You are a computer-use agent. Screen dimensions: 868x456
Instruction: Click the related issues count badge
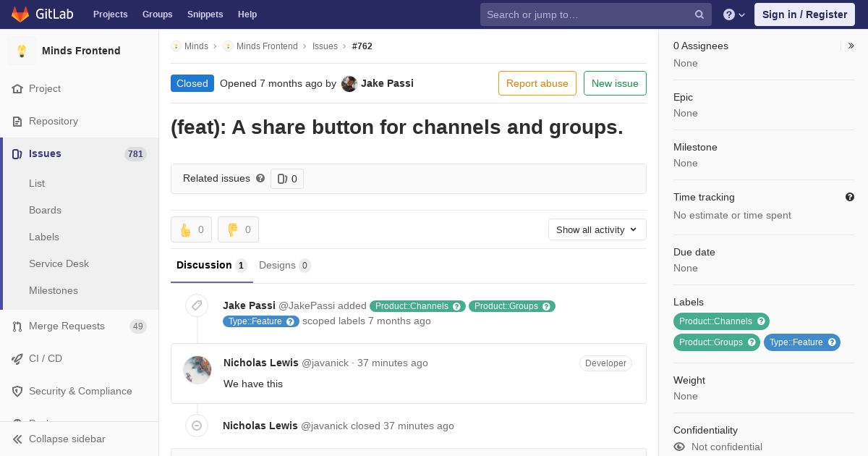287,179
